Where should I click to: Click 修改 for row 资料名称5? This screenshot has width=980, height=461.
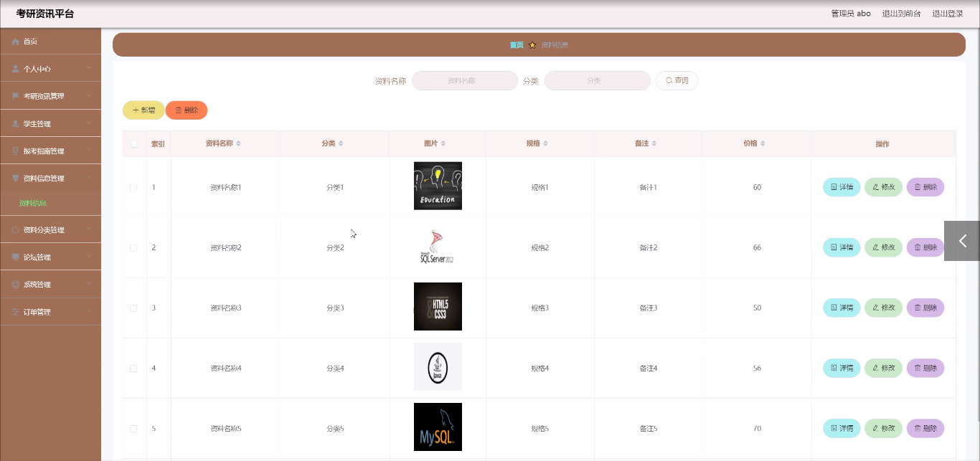coord(884,428)
